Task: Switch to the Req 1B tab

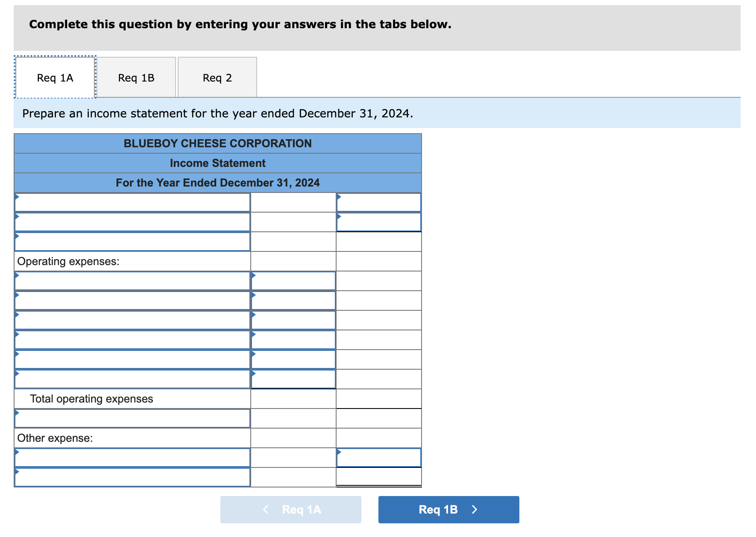Action: point(136,77)
